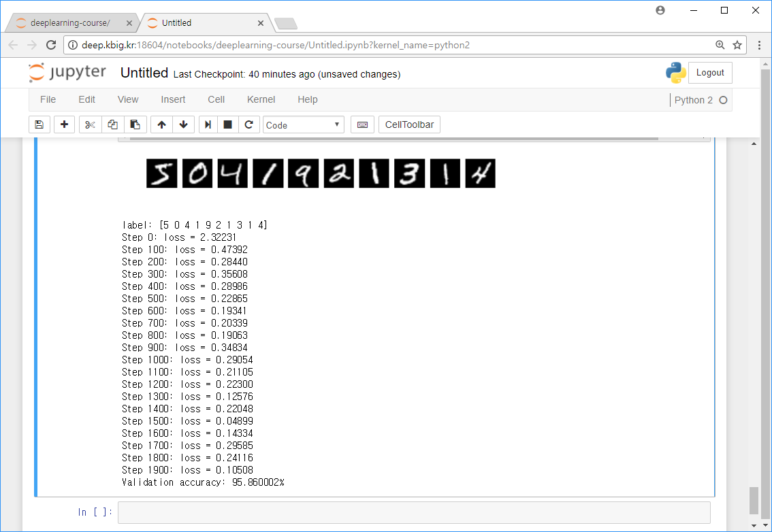Click the digit 3 image thumbnail
This screenshot has height=532, width=772.
click(410, 173)
